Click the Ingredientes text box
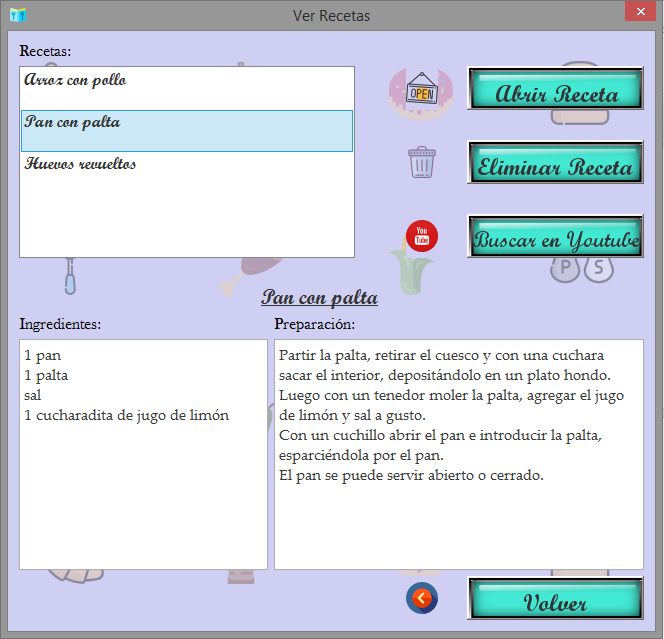The height and width of the screenshot is (639, 664). coord(143,454)
